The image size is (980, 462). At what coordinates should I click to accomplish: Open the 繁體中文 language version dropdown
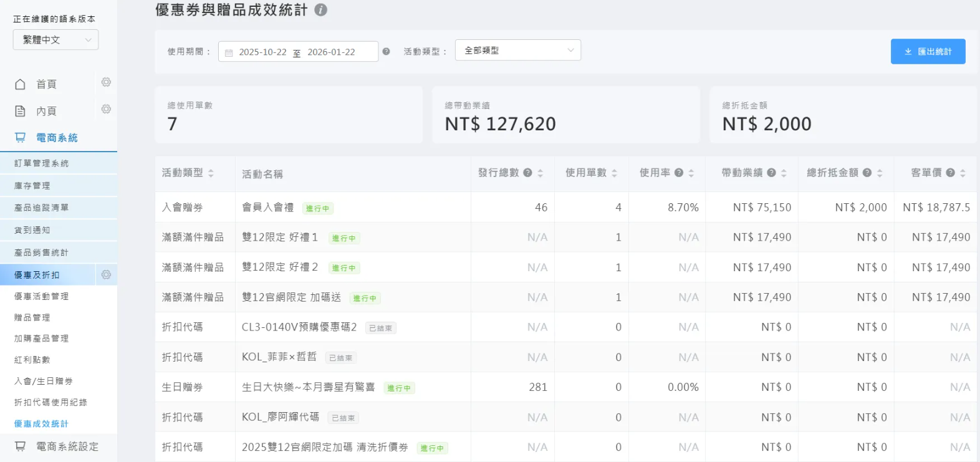55,40
